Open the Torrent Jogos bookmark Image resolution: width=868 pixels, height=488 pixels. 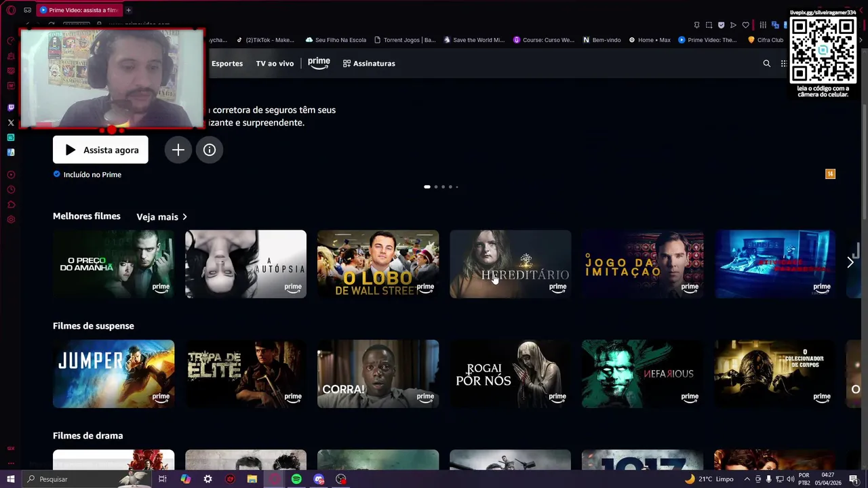[405, 40]
